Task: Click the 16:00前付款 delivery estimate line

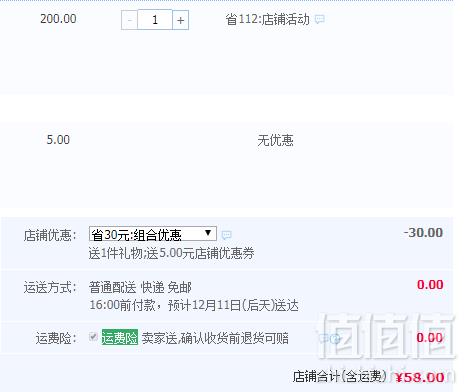Action: 194,305
